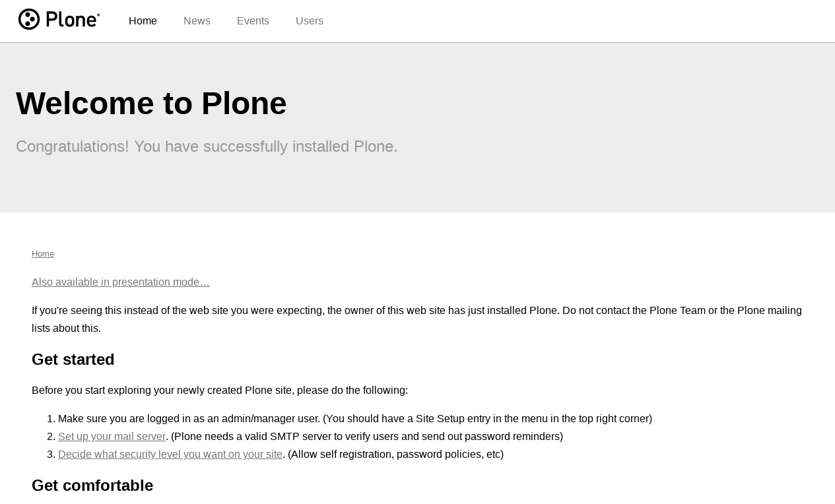This screenshot has width=835, height=504.
Task: Click the Plone circular logo icon
Action: 29,19
